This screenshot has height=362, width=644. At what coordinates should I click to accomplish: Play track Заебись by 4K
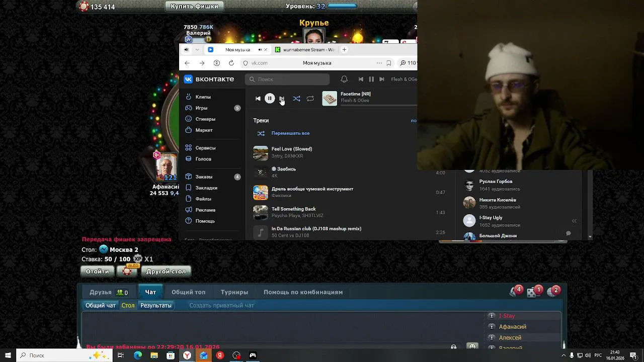click(286, 169)
